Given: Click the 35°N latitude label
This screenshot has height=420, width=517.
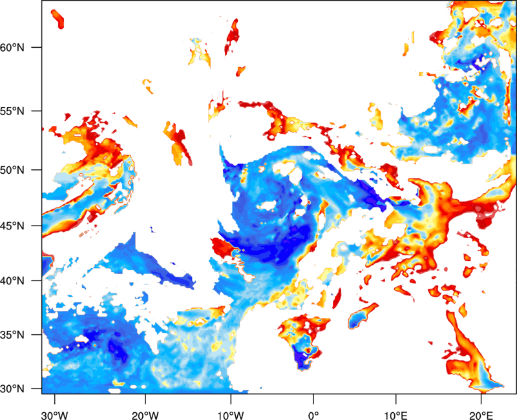Looking at the screenshot, I should [12, 335].
